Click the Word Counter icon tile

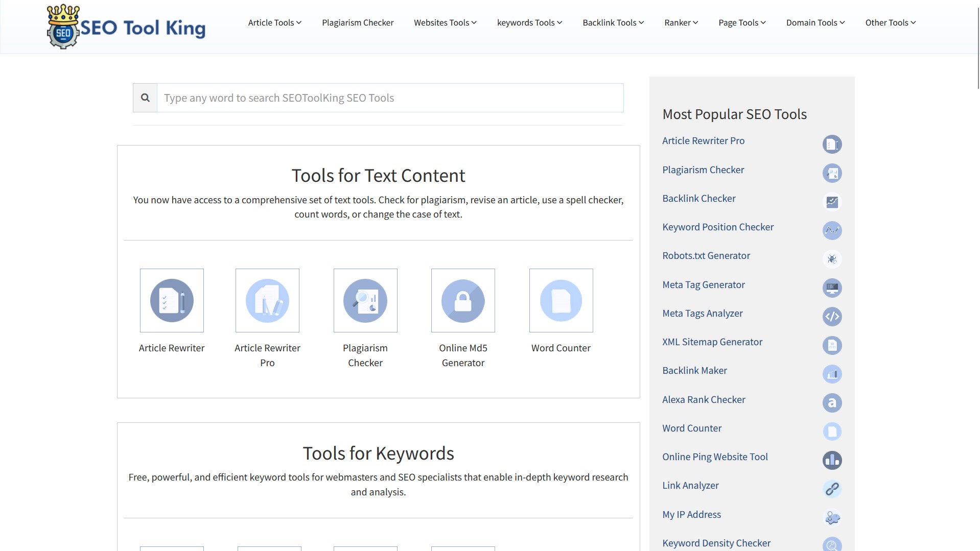[x=561, y=300]
